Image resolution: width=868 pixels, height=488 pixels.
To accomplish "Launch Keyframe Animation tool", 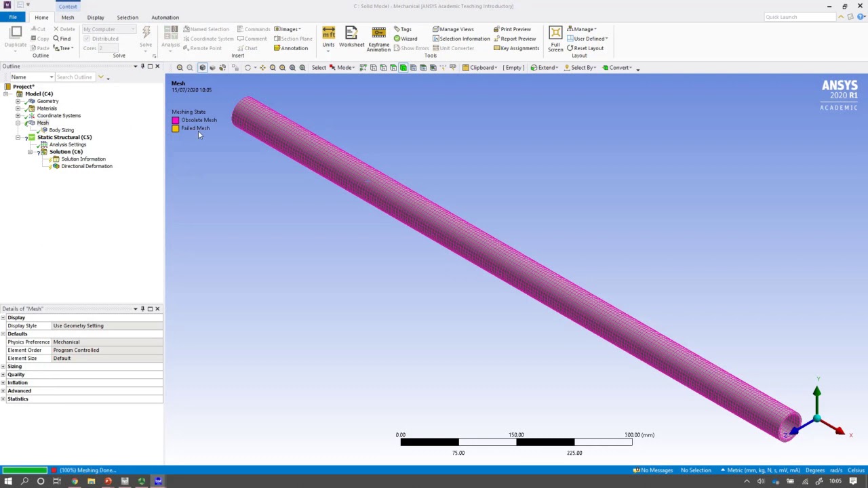I will 378,38.
